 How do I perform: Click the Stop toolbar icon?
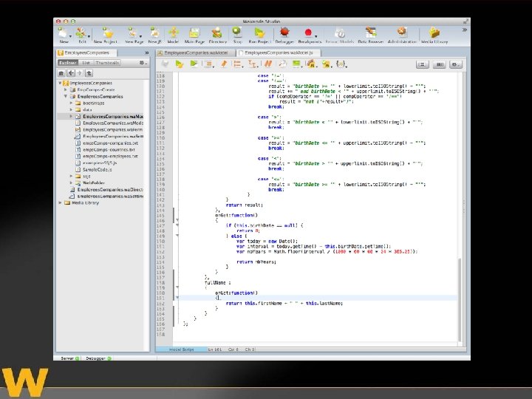click(236, 33)
